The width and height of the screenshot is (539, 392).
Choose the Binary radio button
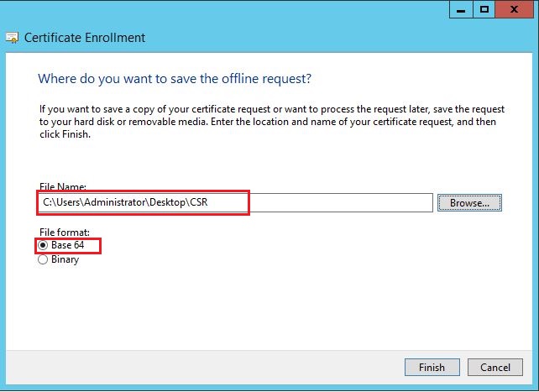[44, 260]
